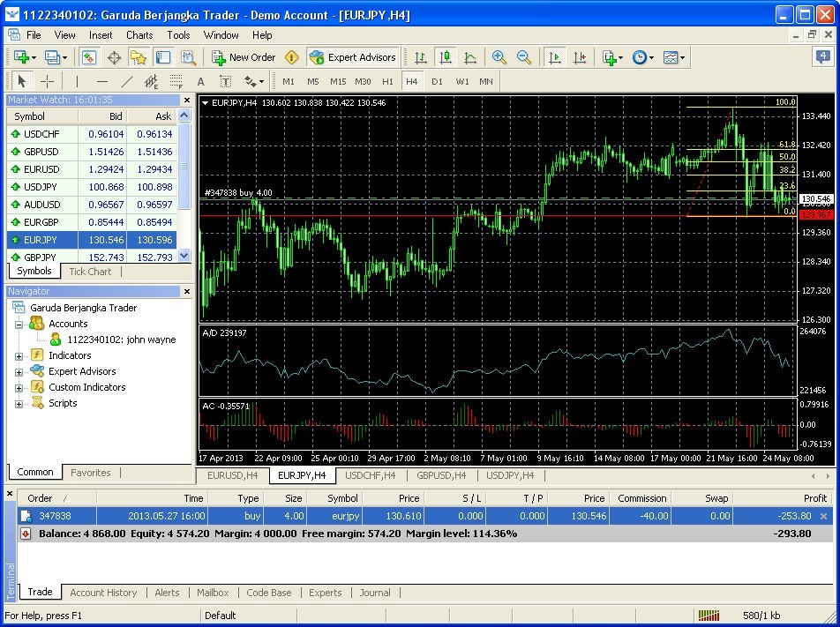Viewport: 840px width, 627px height.
Task: Select the Trendline drawing tool
Action: pyautogui.click(x=126, y=81)
